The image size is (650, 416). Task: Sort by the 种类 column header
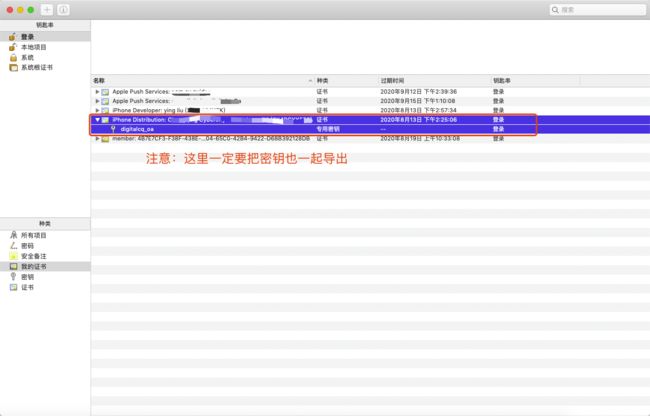(347, 80)
